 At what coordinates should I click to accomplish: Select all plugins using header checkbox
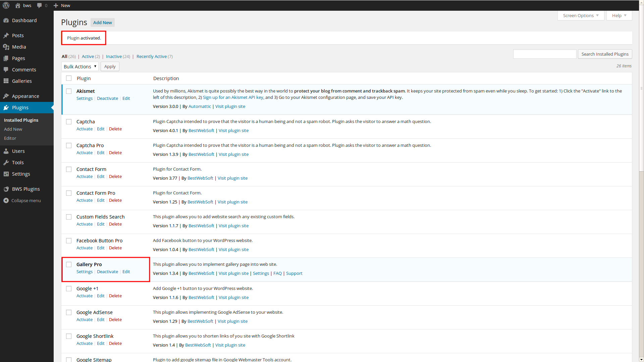69,78
